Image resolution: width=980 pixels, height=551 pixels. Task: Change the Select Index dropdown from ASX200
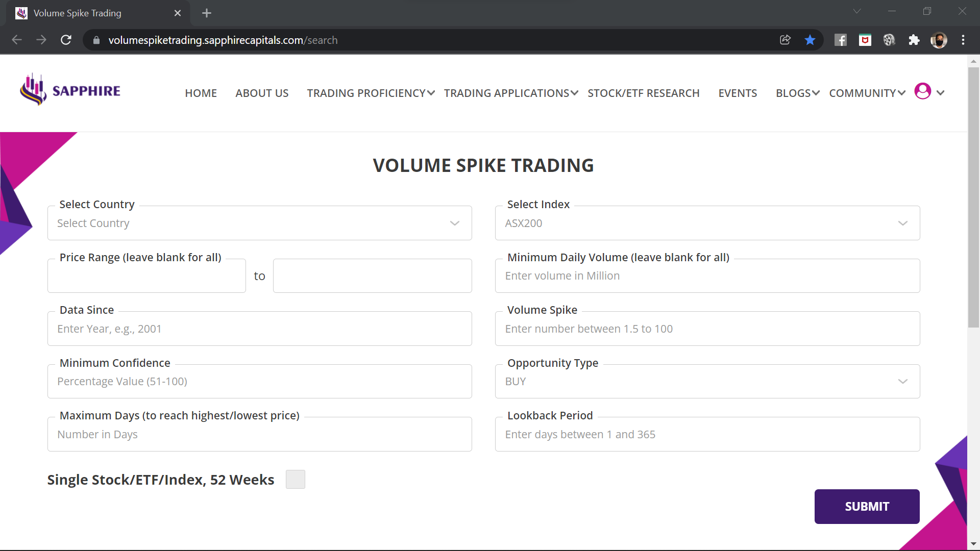point(707,223)
